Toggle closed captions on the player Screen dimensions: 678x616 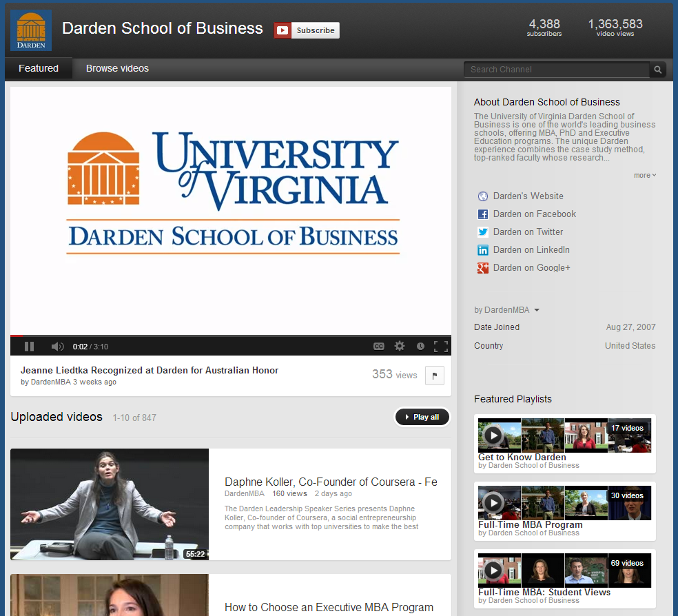378,346
